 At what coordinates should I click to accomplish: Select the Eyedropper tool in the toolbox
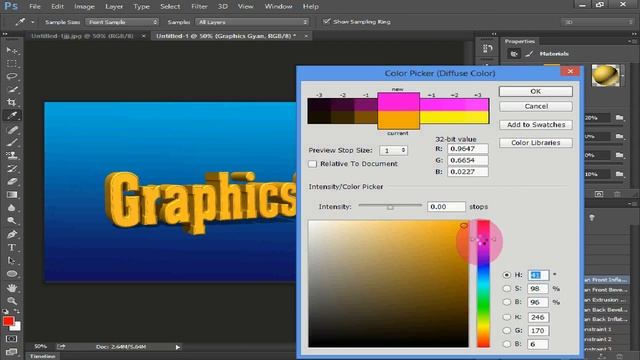(11, 116)
